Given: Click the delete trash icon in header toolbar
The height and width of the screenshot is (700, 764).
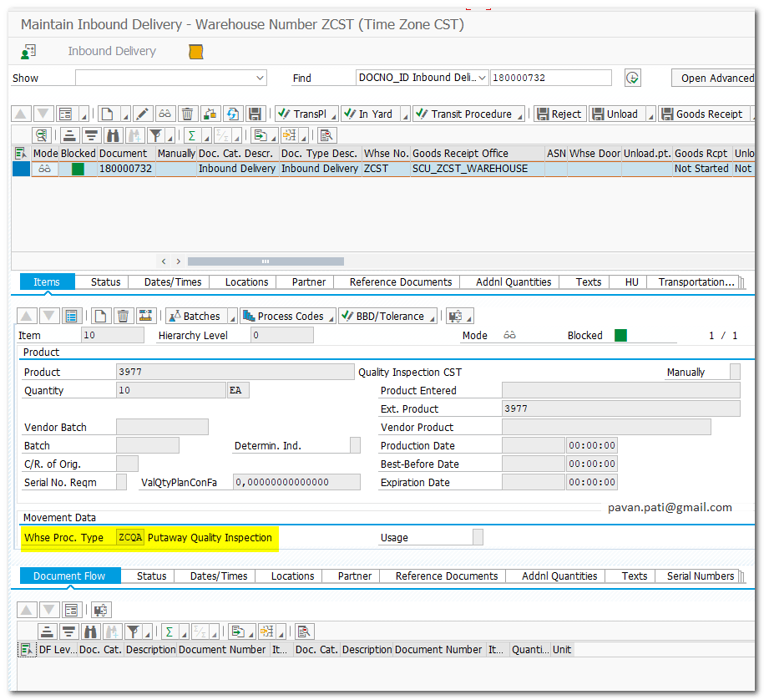Looking at the screenshot, I should [188, 114].
